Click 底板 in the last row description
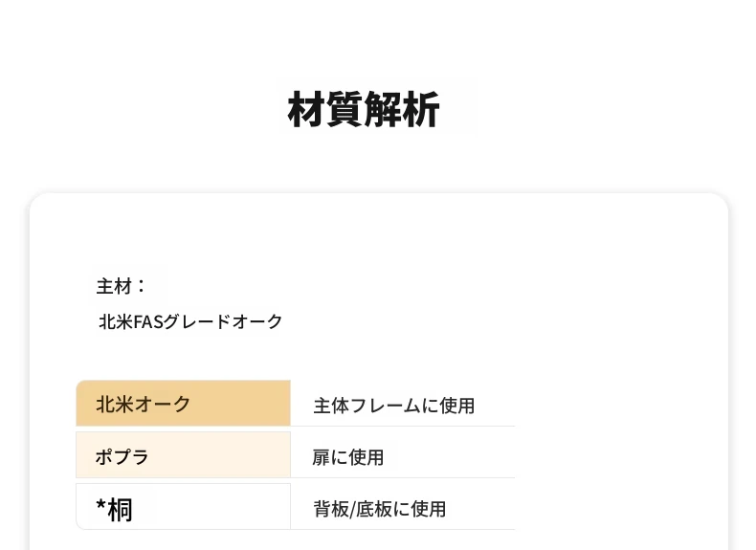The image size is (756, 550). 374,509
